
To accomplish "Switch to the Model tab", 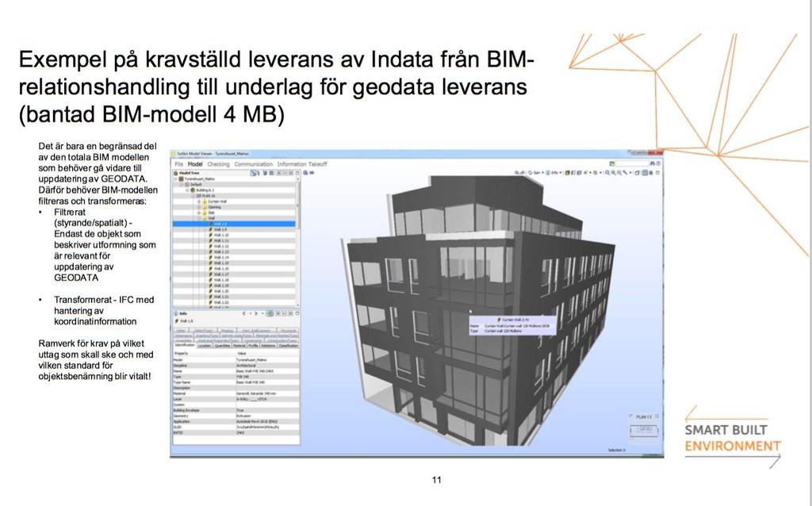I will pos(195,164).
